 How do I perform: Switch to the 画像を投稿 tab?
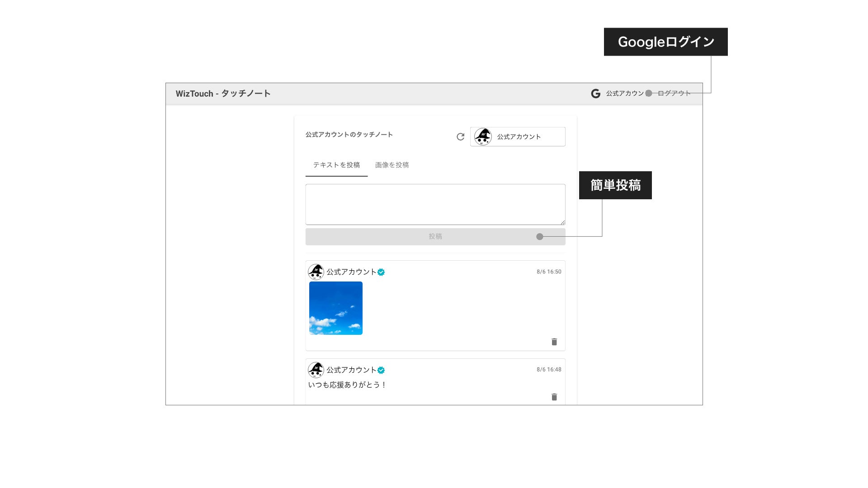point(392,165)
